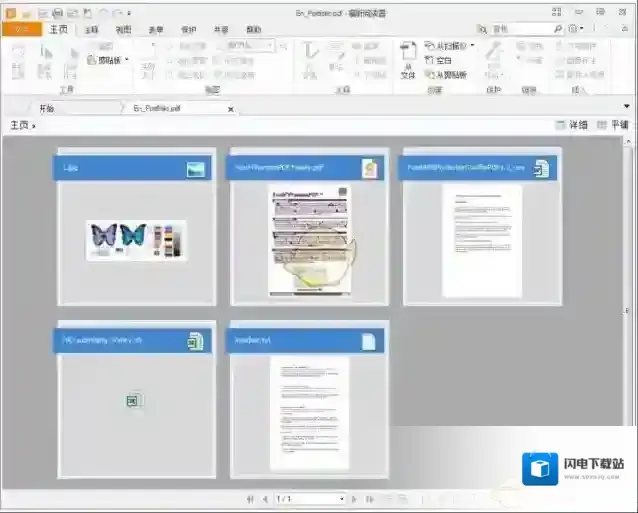638x513 pixels.
Task: Switch to Detail view mode
Action: coord(571,125)
